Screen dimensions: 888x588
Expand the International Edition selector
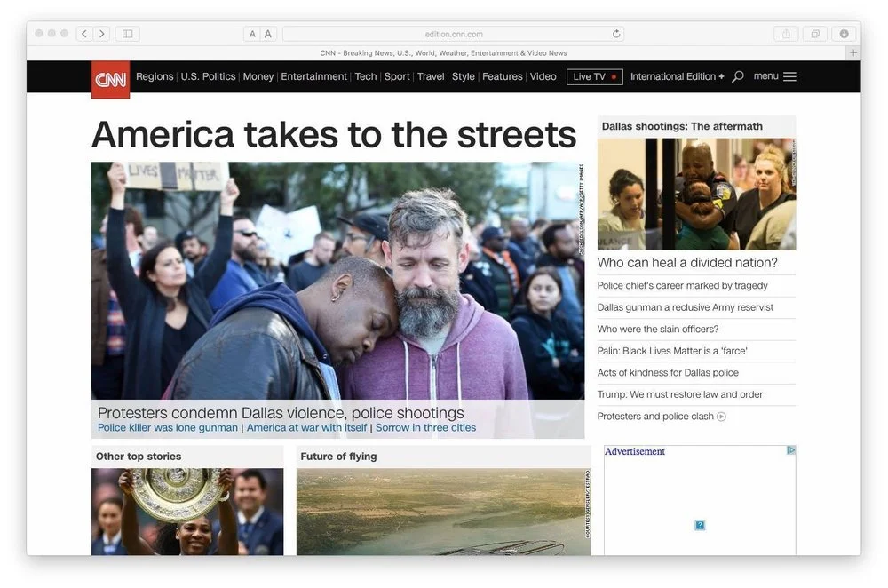pos(678,76)
